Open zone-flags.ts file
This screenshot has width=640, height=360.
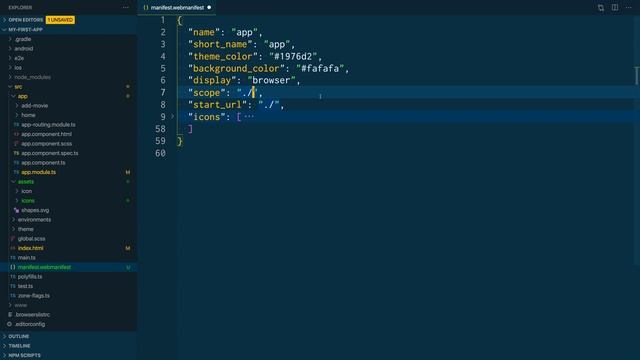33,296
